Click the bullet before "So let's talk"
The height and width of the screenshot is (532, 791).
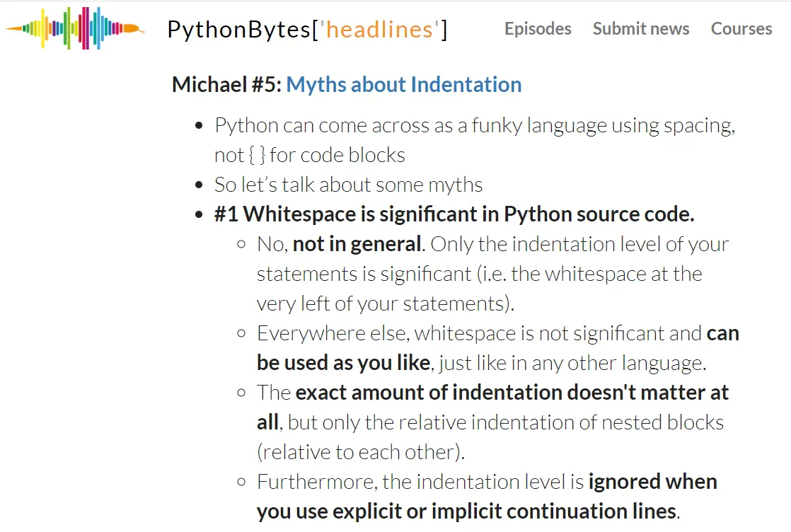[x=200, y=185]
